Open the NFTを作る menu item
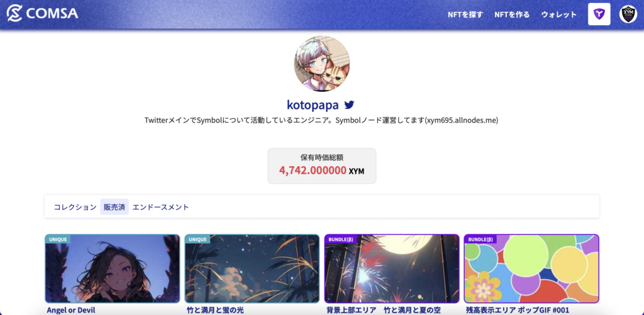644x315 pixels. point(512,15)
